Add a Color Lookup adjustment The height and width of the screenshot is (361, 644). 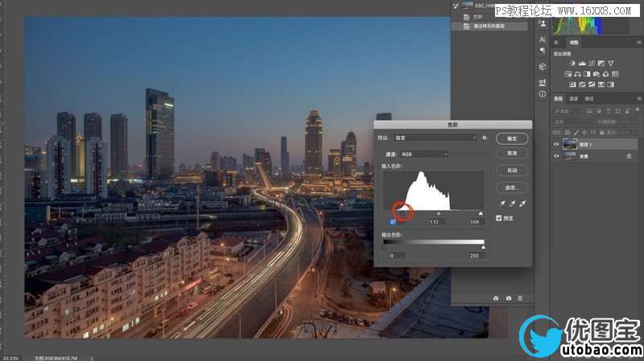[x=615, y=74]
